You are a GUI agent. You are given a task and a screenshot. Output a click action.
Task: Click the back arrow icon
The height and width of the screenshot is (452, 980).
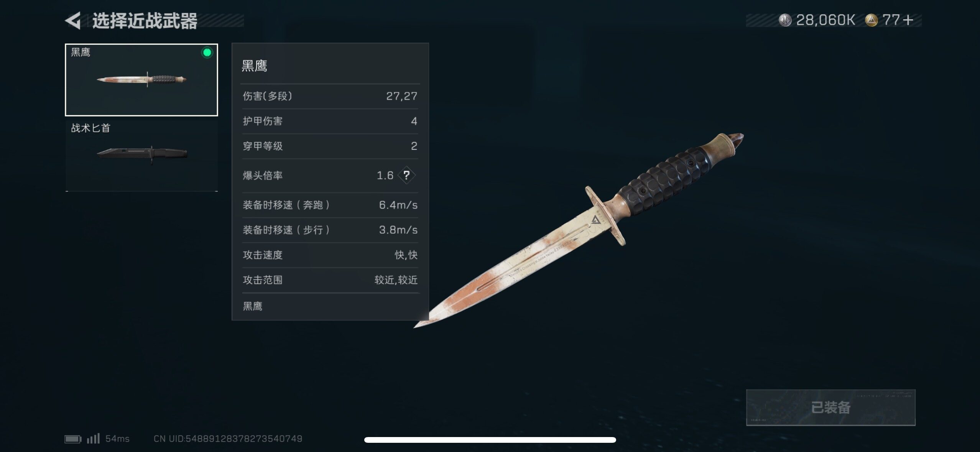tap(73, 20)
